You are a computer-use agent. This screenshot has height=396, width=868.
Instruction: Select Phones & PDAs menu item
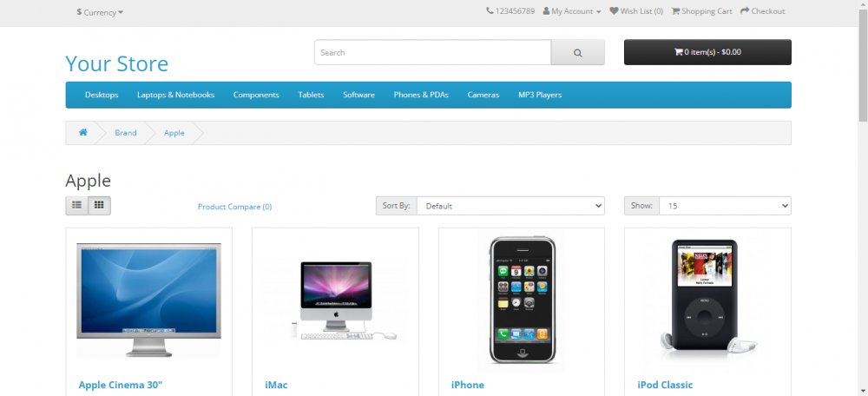click(421, 95)
